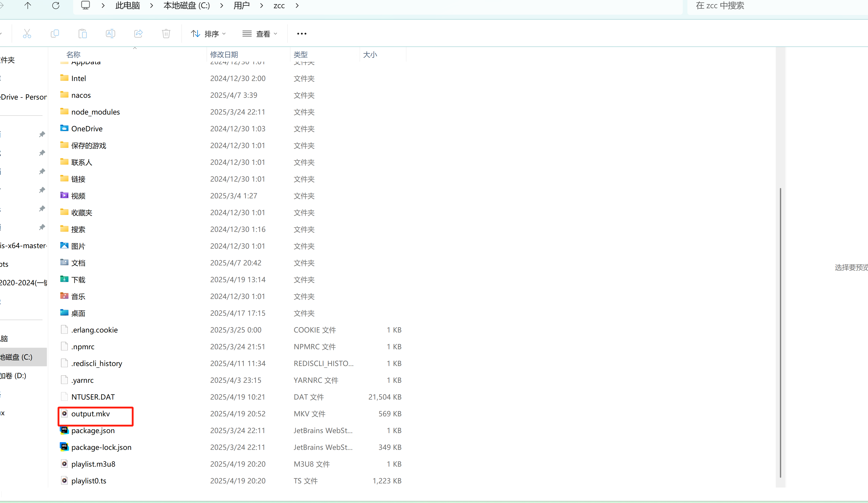Click the Rename icon in toolbar
868x503 pixels.
[x=110, y=34]
